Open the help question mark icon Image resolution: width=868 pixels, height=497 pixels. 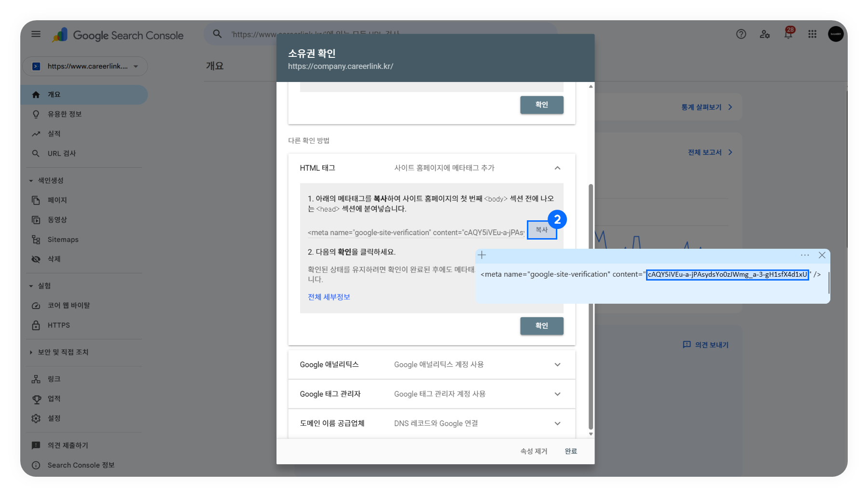pyautogui.click(x=741, y=34)
